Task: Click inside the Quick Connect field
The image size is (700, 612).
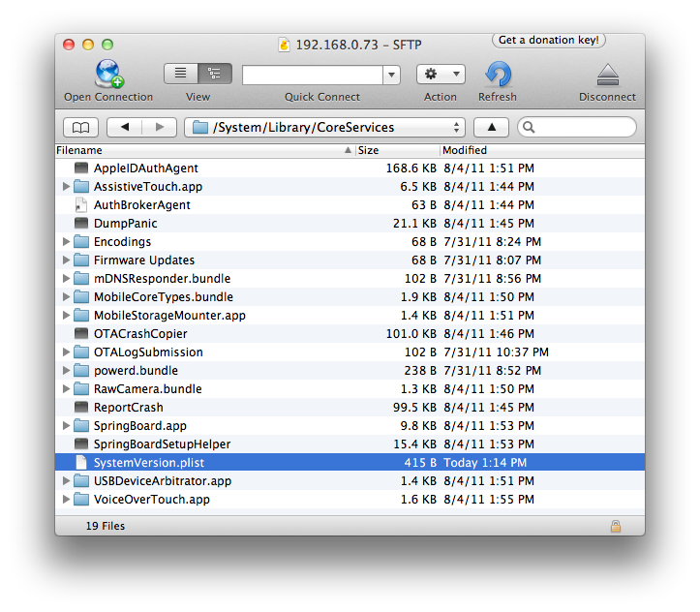Action: point(313,75)
